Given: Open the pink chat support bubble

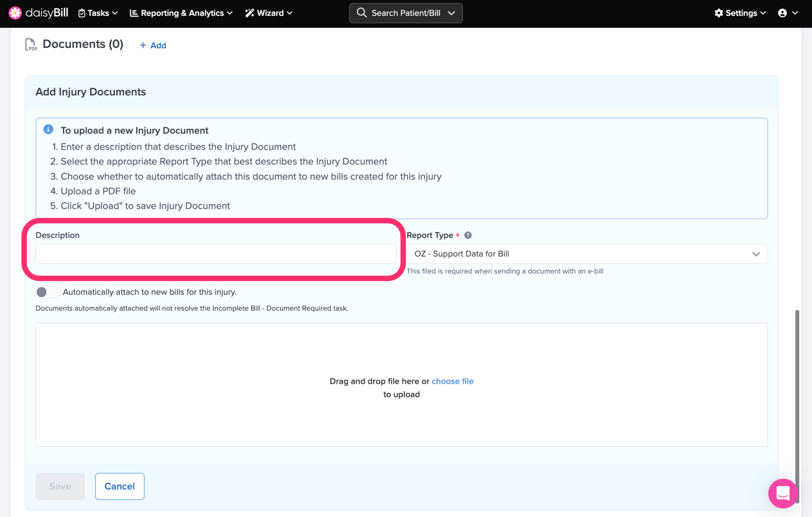Looking at the screenshot, I should tap(782, 493).
